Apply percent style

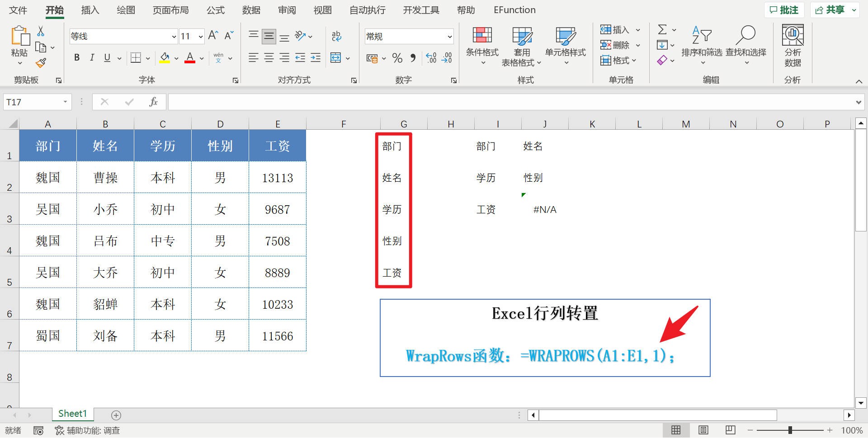tap(397, 58)
